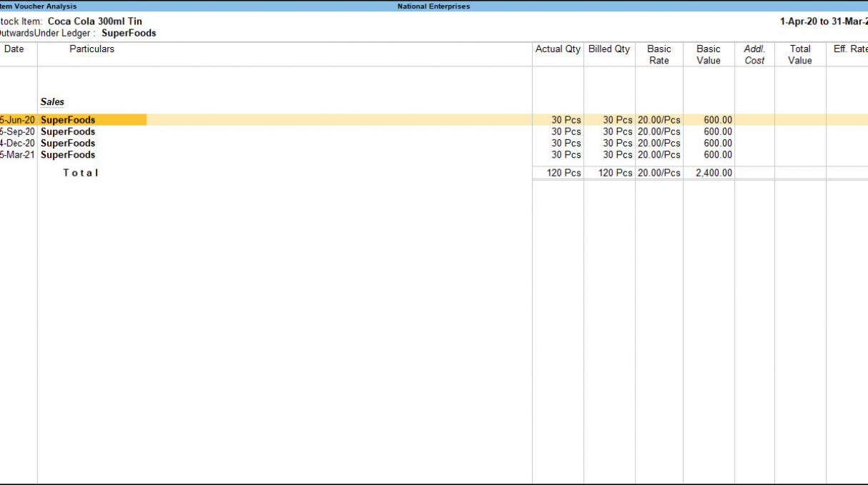The image size is (868, 485).
Task: Click the Eff. Rate column header
Action: (x=850, y=49)
